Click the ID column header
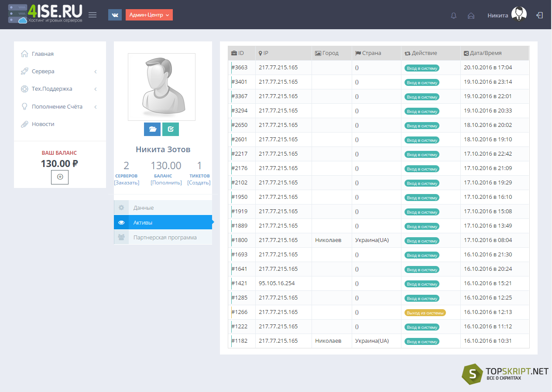 [x=241, y=53]
